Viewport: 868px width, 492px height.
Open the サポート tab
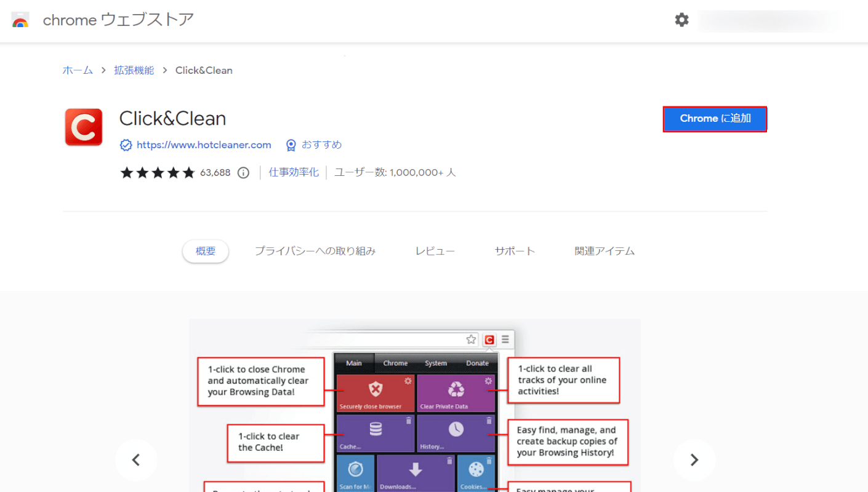click(515, 251)
